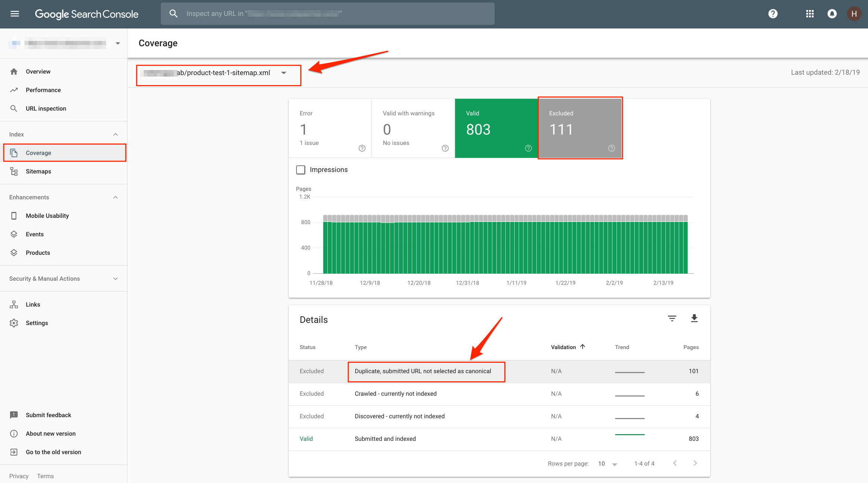The image size is (868, 483).
Task: Expand Security & Manual Actions section
Action: pos(115,278)
